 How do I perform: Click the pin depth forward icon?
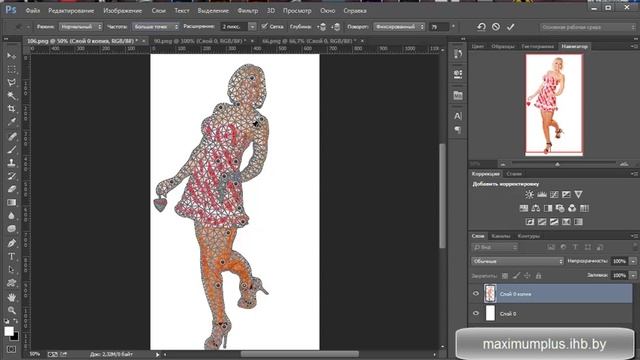(x=322, y=27)
